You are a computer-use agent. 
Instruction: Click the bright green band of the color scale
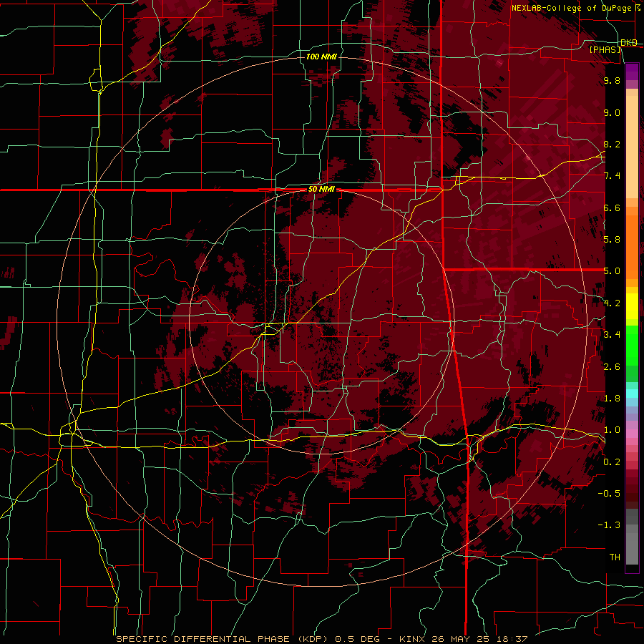coord(632,346)
